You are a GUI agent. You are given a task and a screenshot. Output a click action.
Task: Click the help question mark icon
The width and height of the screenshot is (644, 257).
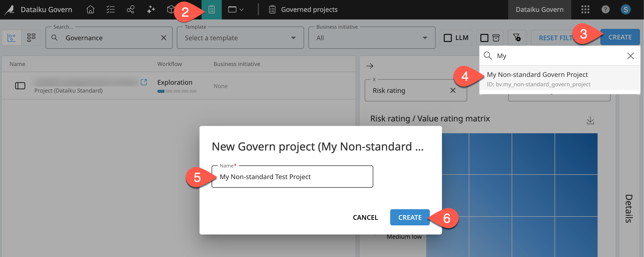[x=605, y=10]
